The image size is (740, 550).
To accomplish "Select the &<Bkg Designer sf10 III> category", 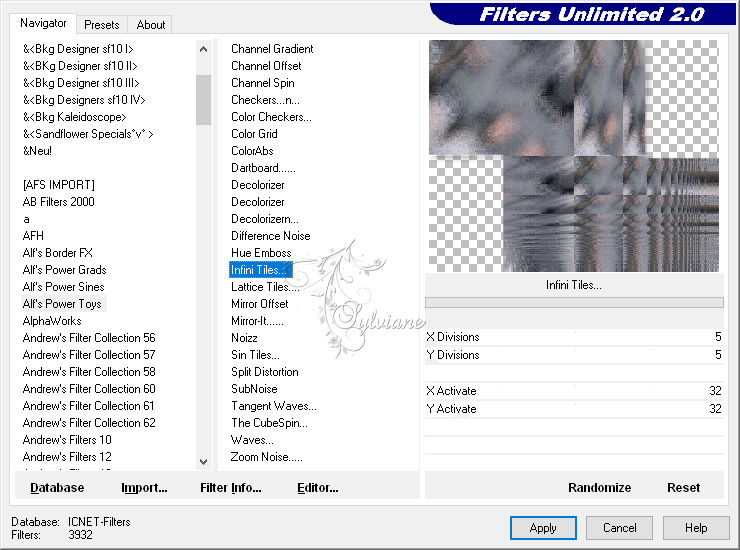I will pos(81,83).
